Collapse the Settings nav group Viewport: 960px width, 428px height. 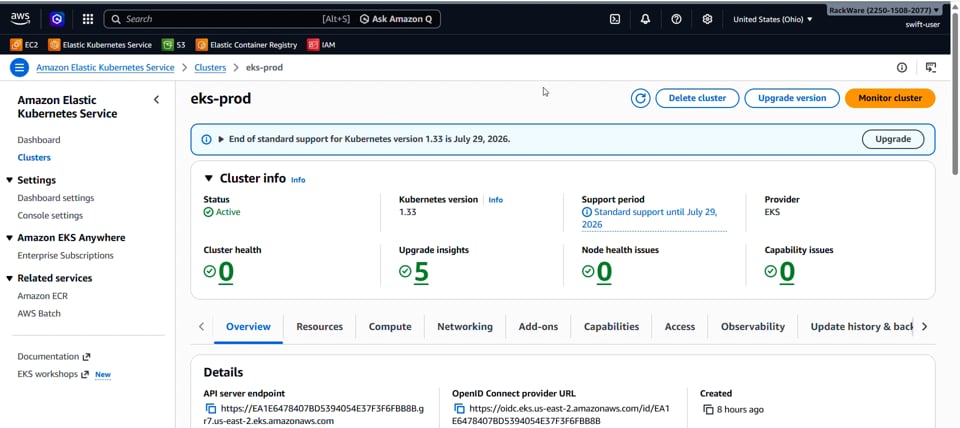[x=9, y=180]
